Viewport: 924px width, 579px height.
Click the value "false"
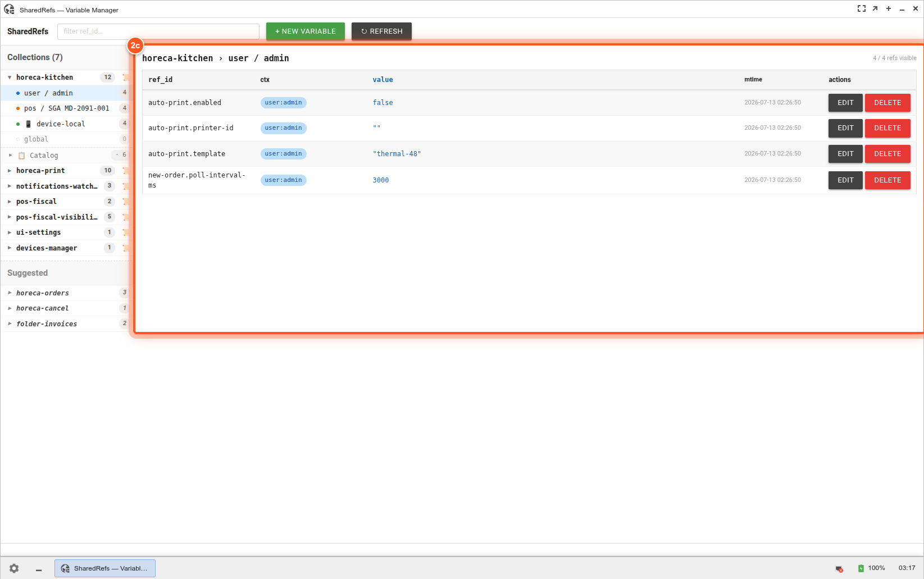click(x=383, y=103)
